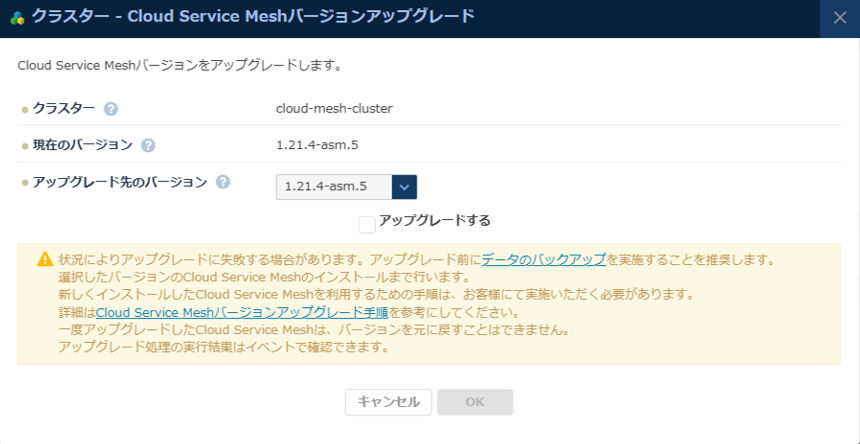Open the Cloud Service Meshバージョンアップグレード手順 link
860x444 pixels.
[242, 313]
